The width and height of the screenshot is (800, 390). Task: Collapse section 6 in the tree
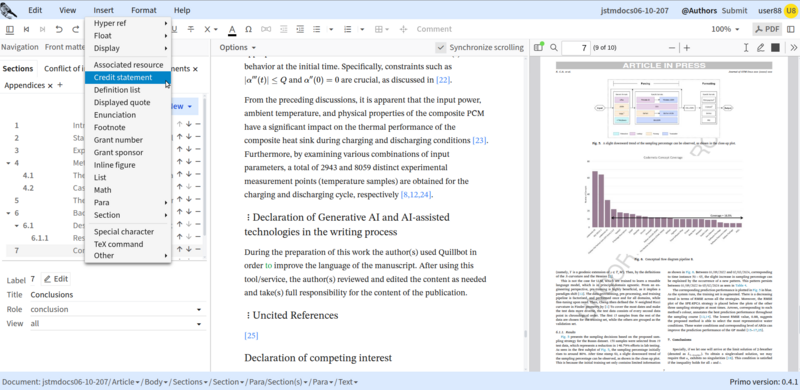(9, 213)
